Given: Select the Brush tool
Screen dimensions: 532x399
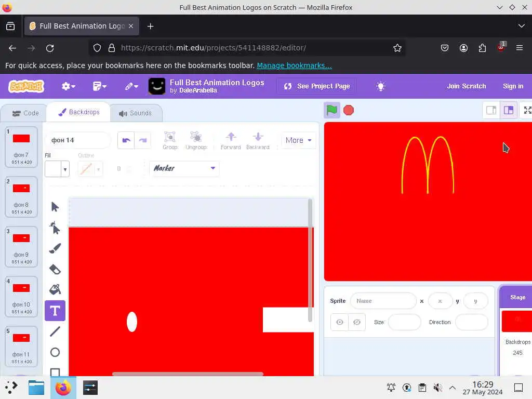Looking at the screenshot, I should click(55, 248).
